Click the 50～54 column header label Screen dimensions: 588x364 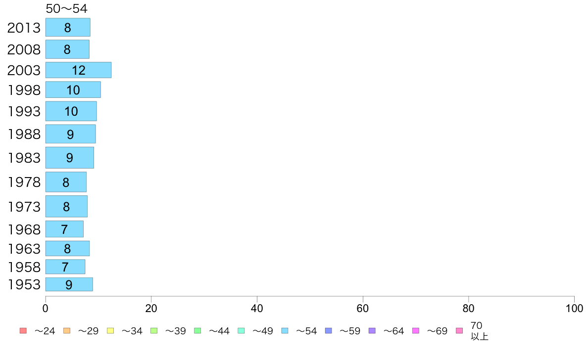[66, 8]
